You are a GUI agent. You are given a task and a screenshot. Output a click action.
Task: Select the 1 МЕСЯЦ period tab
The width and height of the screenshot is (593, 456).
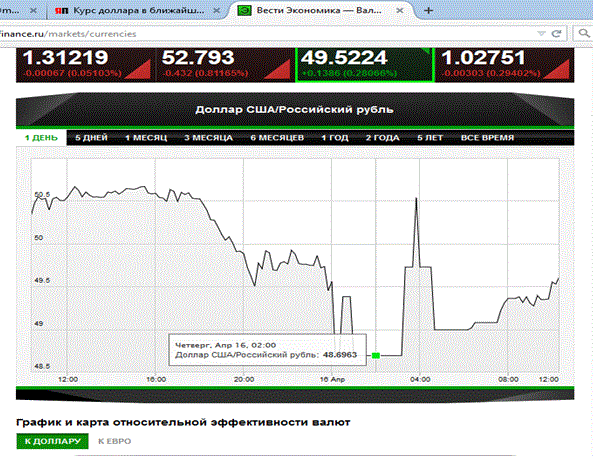tap(146, 138)
